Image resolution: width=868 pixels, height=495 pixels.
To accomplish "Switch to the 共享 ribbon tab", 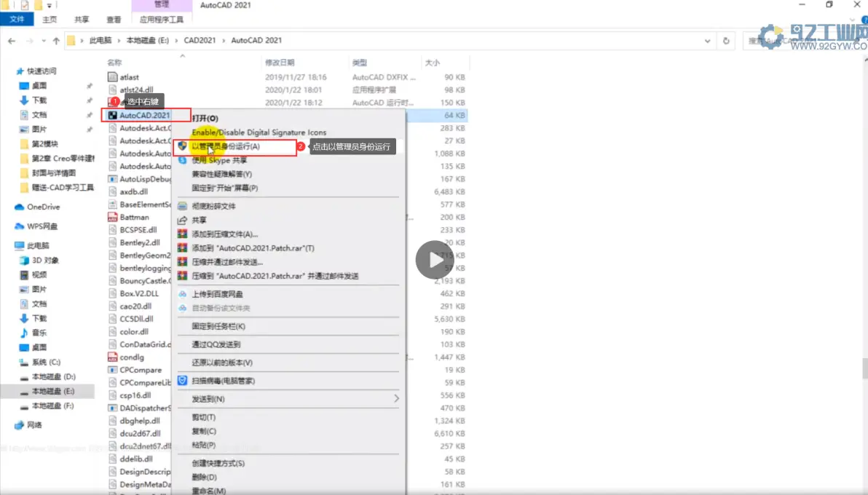I will tap(82, 20).
